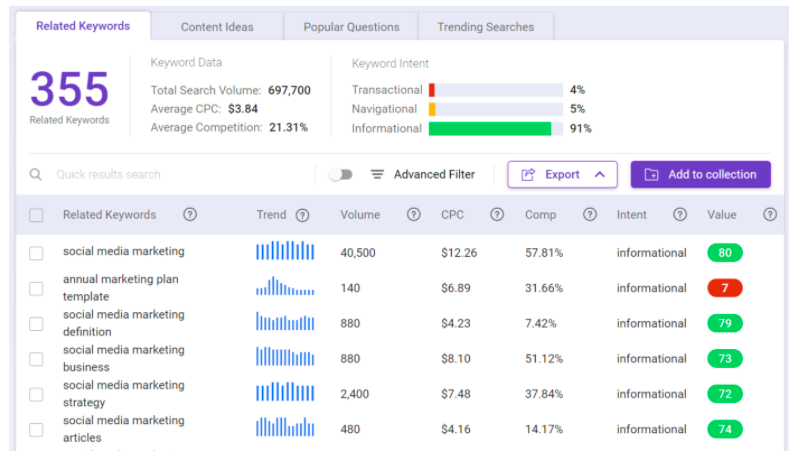Click CPC value $6.89
The width and height of the screenshot is (800, 465).
(456, 288)
